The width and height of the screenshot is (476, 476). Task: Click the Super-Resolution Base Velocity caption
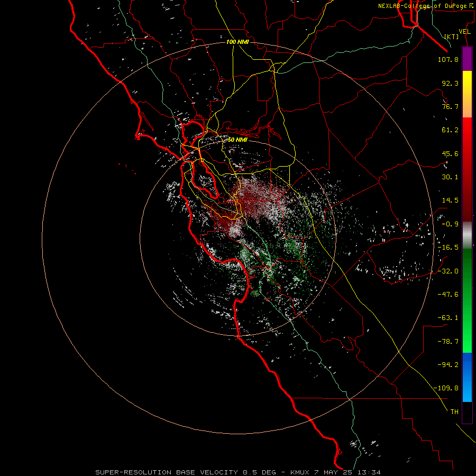pos(237,472)
